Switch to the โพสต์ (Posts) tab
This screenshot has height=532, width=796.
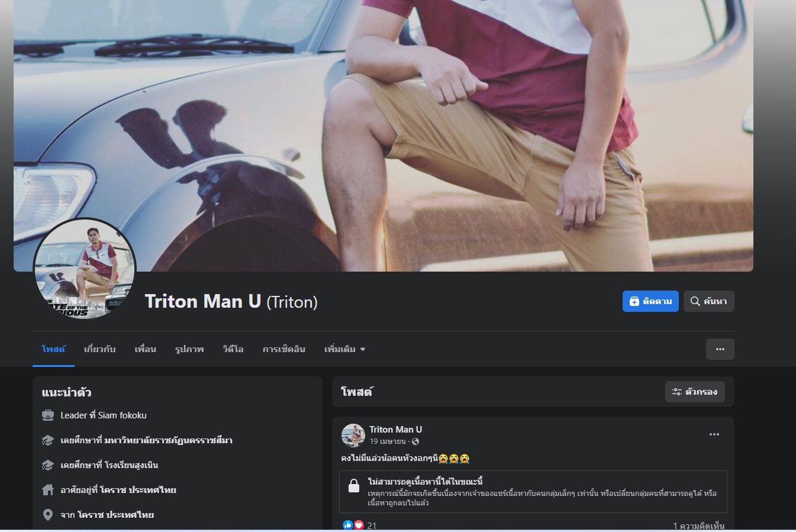coord(53,349)
